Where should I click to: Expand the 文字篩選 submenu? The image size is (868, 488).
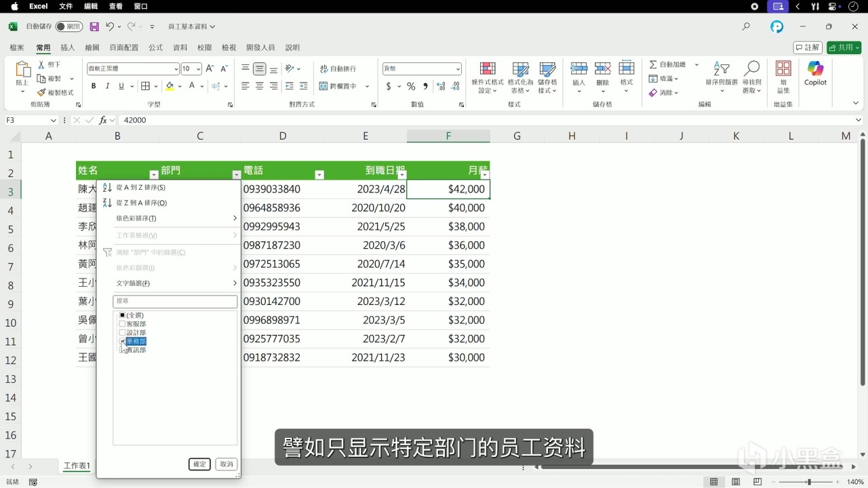[x=176, y=283]
